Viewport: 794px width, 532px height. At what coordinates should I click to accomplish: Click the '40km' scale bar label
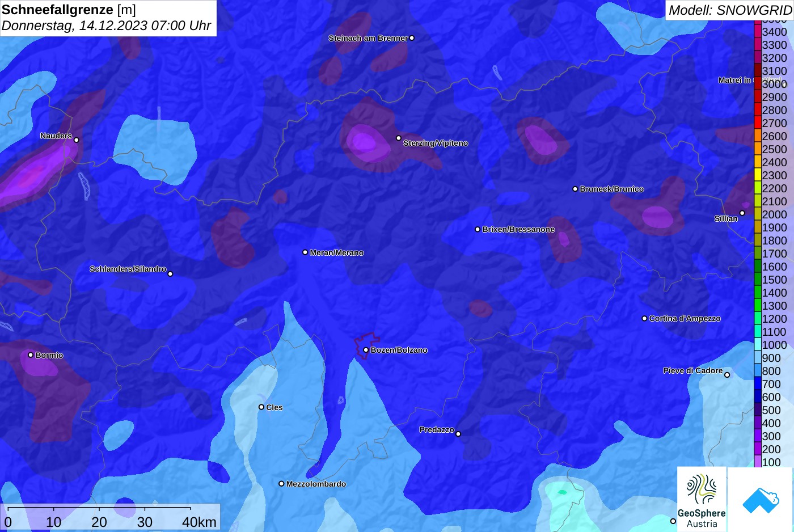(x=199, y=522)
